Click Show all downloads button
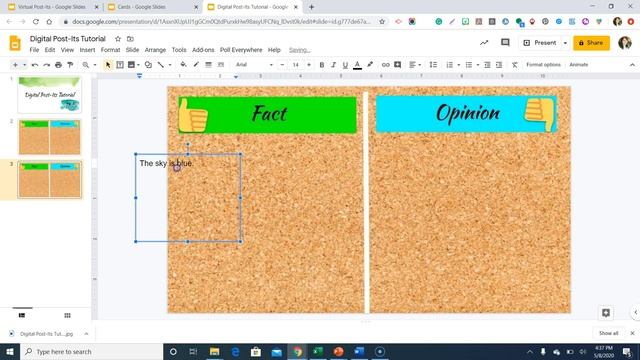This screenshot has height=360, width=640. pyautogui.click(x=608, y=333)
